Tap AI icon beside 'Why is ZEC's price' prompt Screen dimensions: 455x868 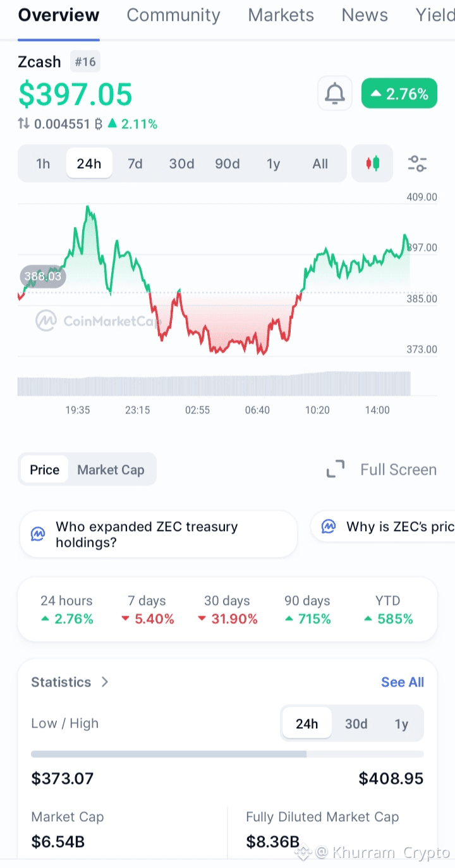pyautogui.click(x=329, y=527)
